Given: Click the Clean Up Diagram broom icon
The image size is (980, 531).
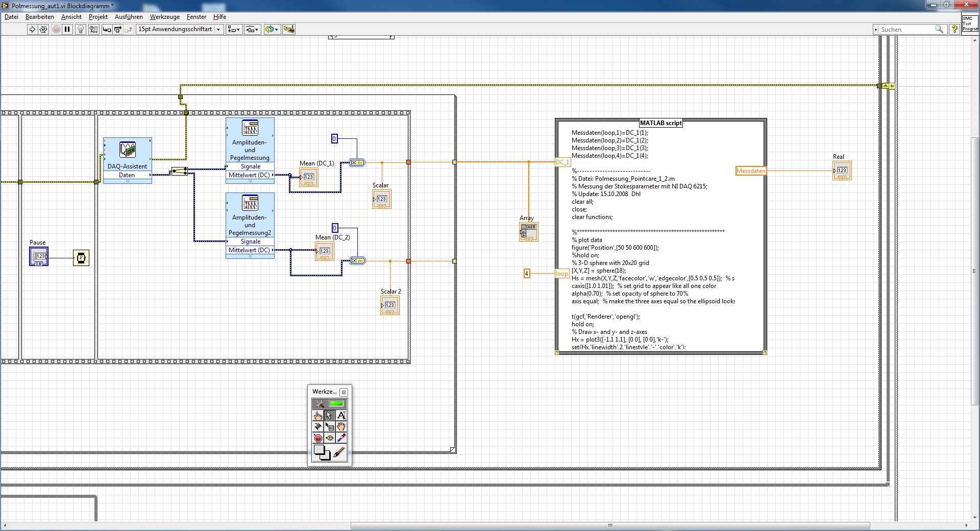Looking at the screenshot, I should pos(289,30).
